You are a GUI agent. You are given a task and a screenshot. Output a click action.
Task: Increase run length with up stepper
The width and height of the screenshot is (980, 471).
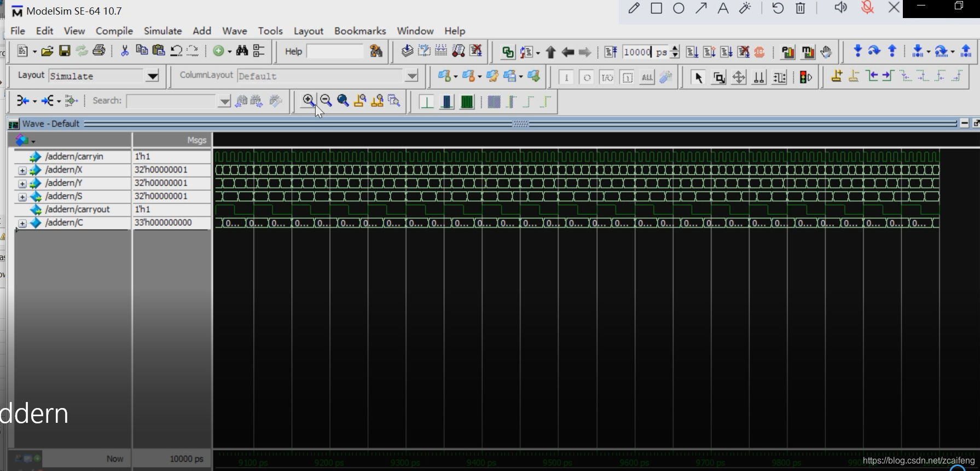tap(675, 48)
